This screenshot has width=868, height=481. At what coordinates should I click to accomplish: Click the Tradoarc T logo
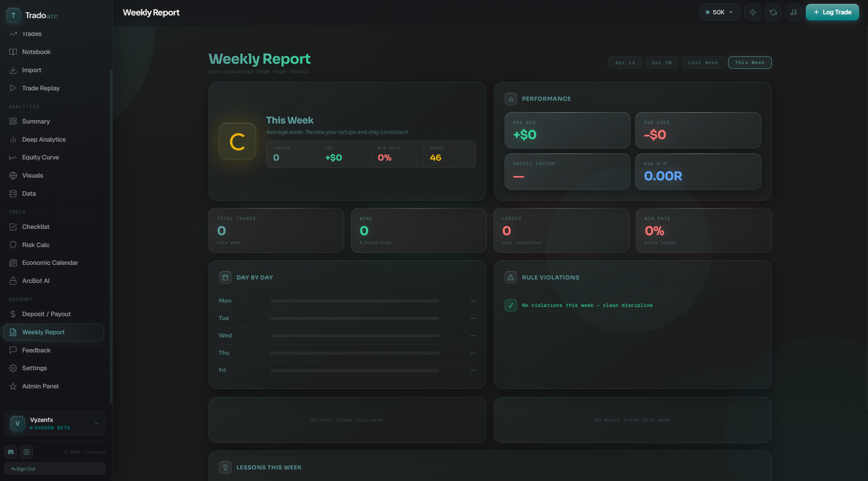(x=14, y=15)
